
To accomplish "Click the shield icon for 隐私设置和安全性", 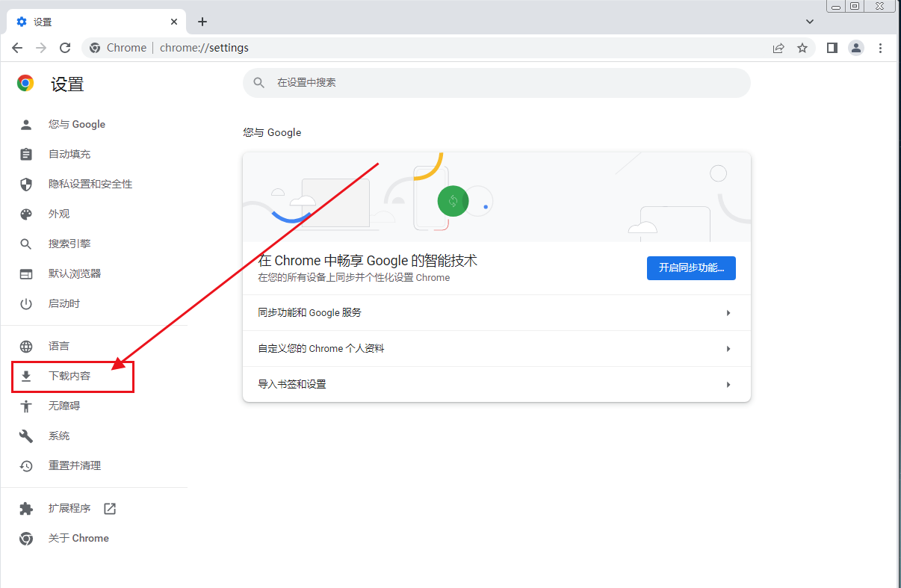I will (x=26, y=185).
